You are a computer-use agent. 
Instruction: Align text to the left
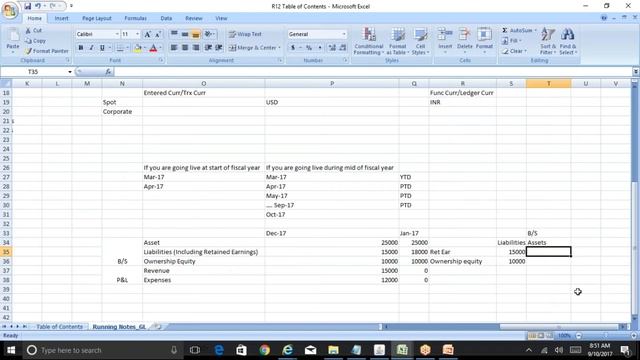[174, 48]
